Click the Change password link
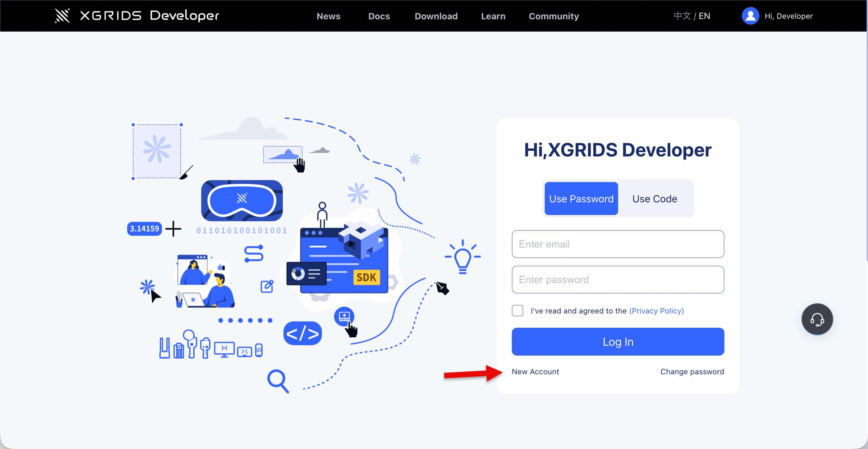This screenshot has width=868, height=449. [692, 371]
